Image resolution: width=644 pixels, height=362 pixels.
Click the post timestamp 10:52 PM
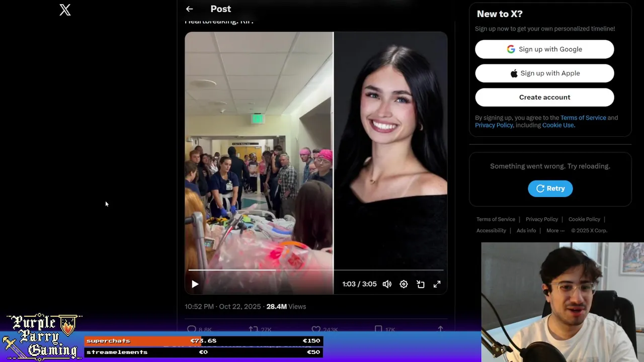pos(222,307)
